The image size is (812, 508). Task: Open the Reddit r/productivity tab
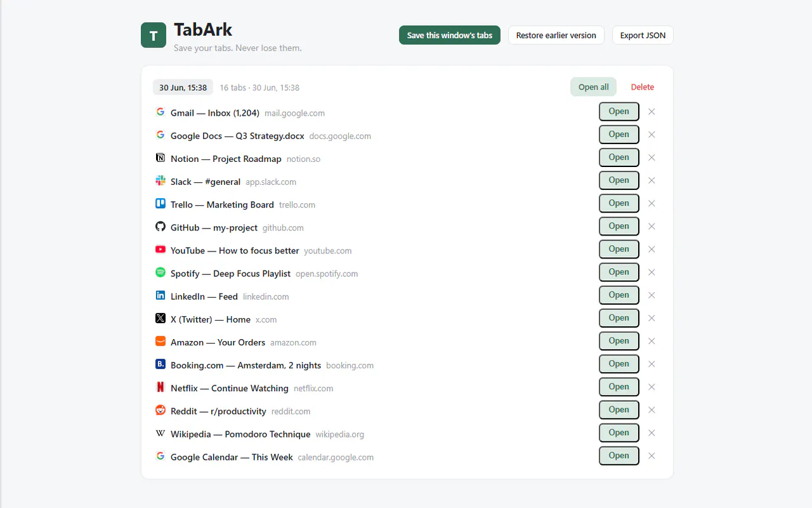coord(619,410)
